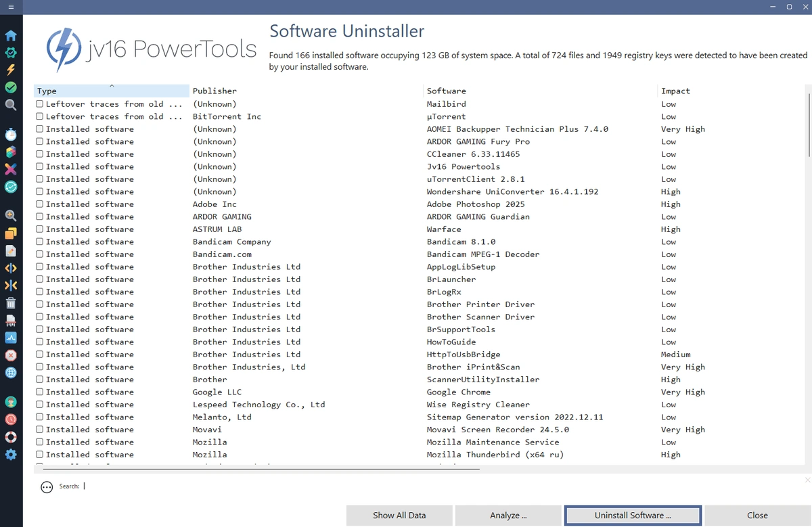
Task: Open the colorful cube software tool
Action: (11, 151)
